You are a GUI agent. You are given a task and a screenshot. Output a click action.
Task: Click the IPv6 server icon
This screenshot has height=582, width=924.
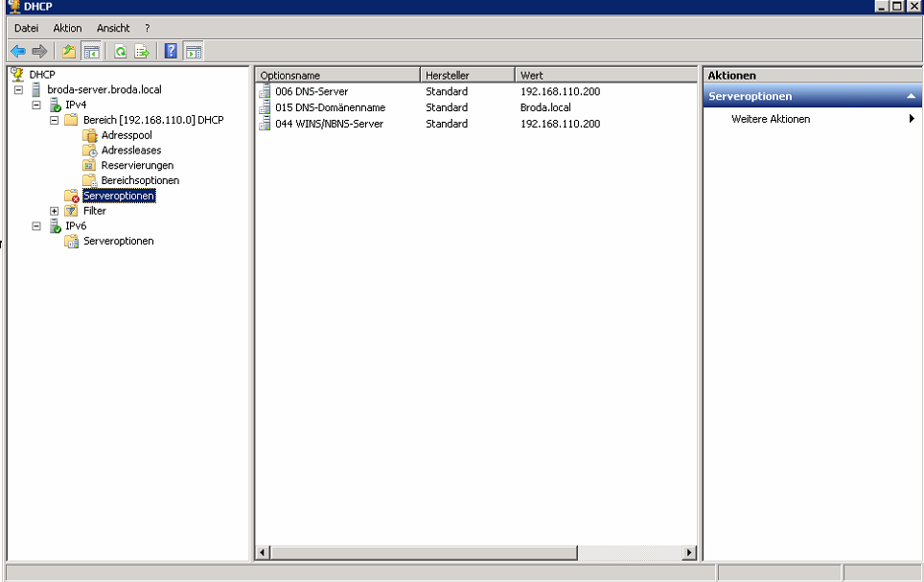(56, 226)
